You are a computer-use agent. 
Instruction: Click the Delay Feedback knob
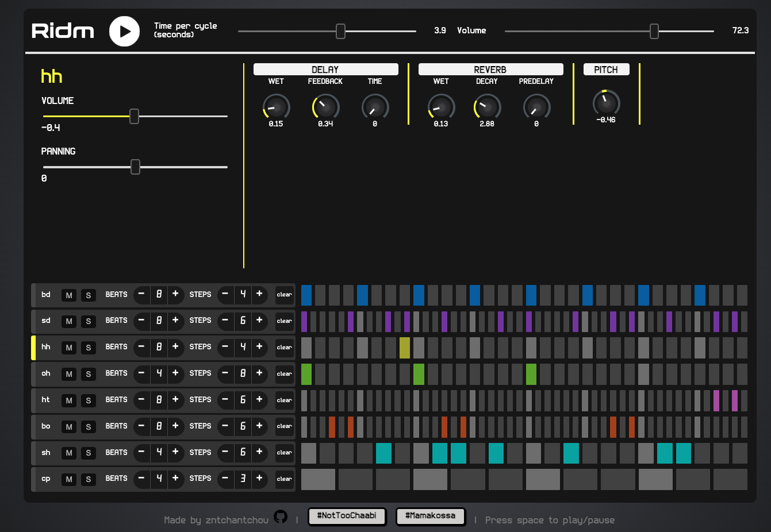[325, 107]
